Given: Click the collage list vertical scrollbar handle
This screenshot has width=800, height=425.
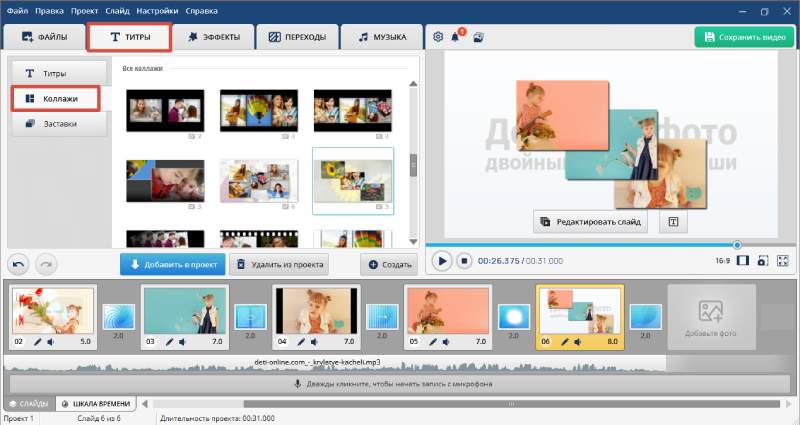Looking at the screenshot, I should click(x=413, y=165).
